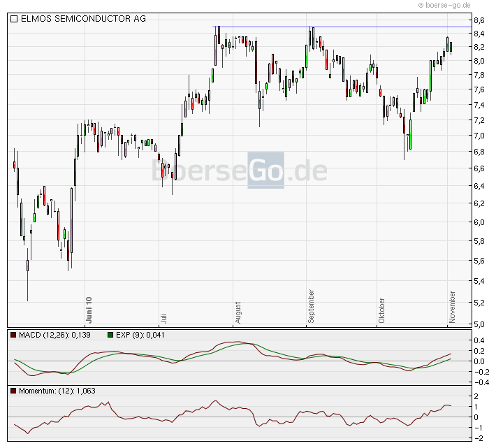The height and width of the screenshot is (448, 503).
Task: Click the 7,0 price axis value
Action: pos(479,136)
